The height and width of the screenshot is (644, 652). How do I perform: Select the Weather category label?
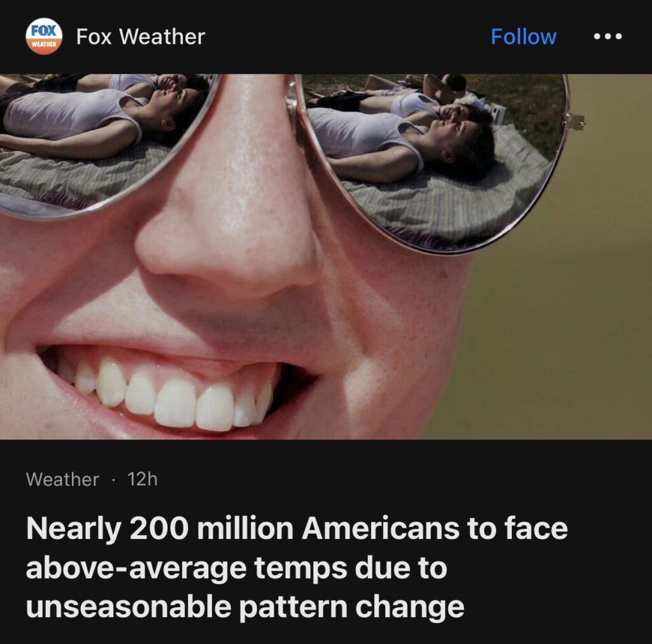pos(62,479)
